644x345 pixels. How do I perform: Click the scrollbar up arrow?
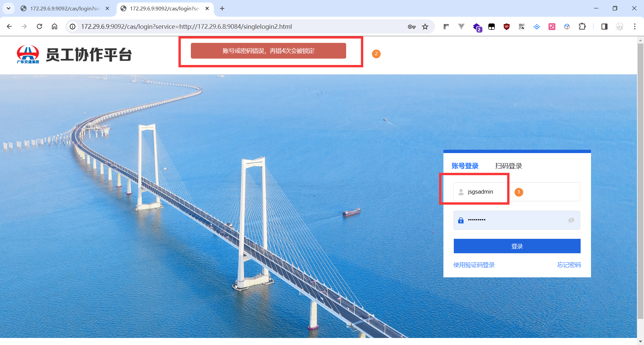pos(640,40)
